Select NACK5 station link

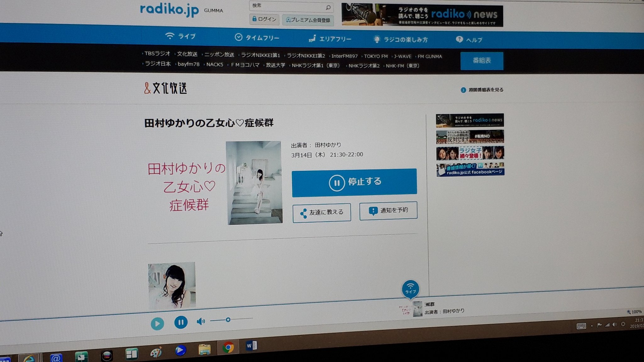coord(214,64)
